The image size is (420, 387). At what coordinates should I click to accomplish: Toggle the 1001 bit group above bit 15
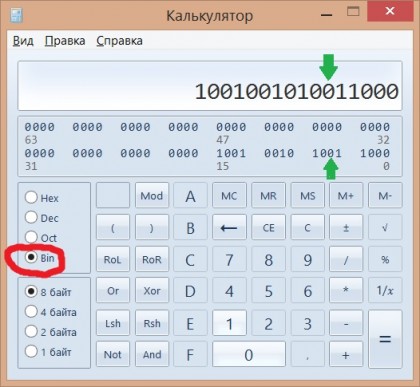(231, 153)
